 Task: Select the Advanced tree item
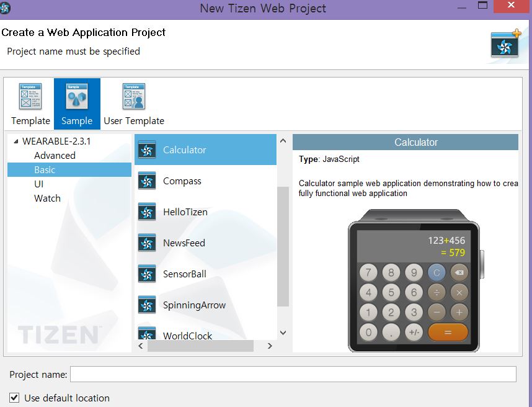coord(55,156)
